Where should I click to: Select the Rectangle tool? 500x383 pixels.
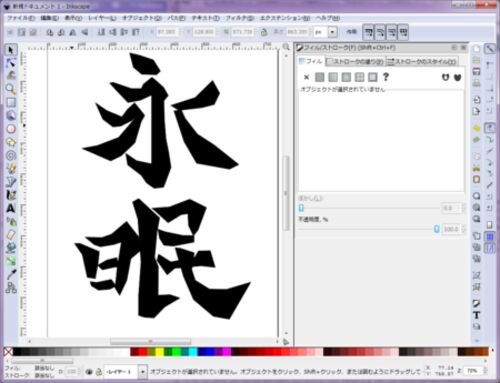pos(11,102)
